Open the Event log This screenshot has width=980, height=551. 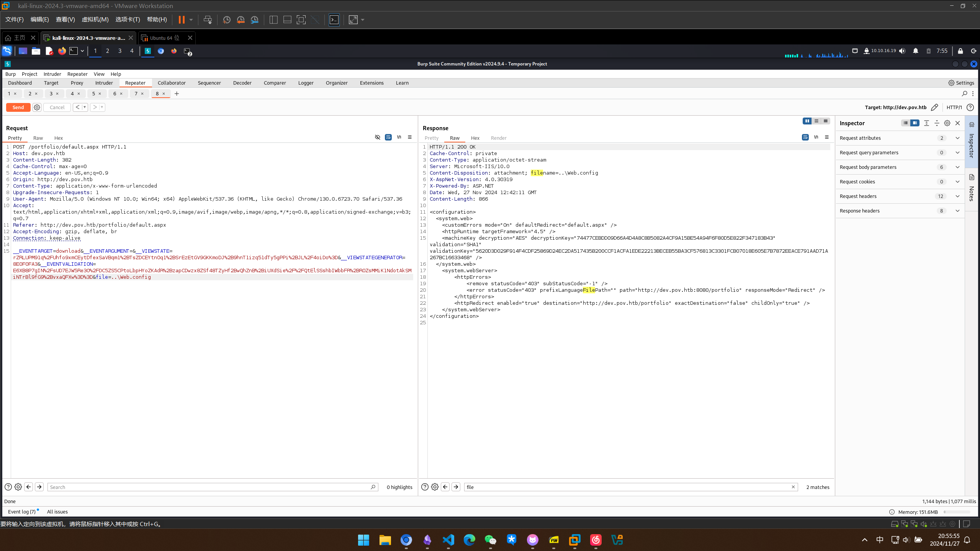(x=22, y=512)
